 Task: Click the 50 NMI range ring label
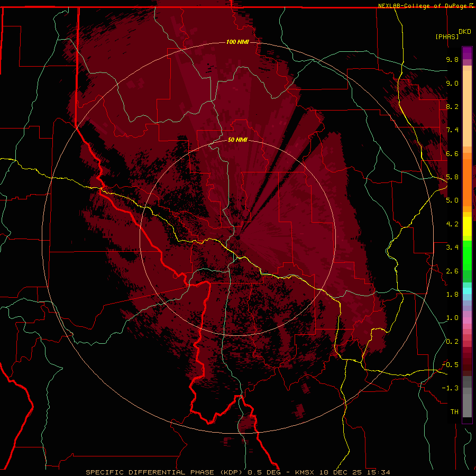237,140
